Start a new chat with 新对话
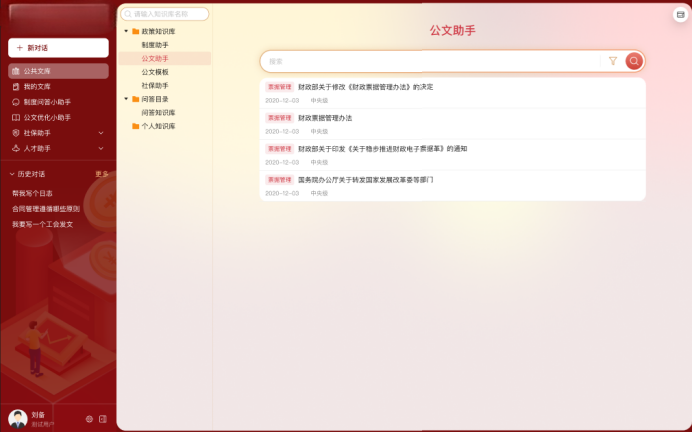The height and width of the screenshot is (432, 692). click(x=58, y=48)
